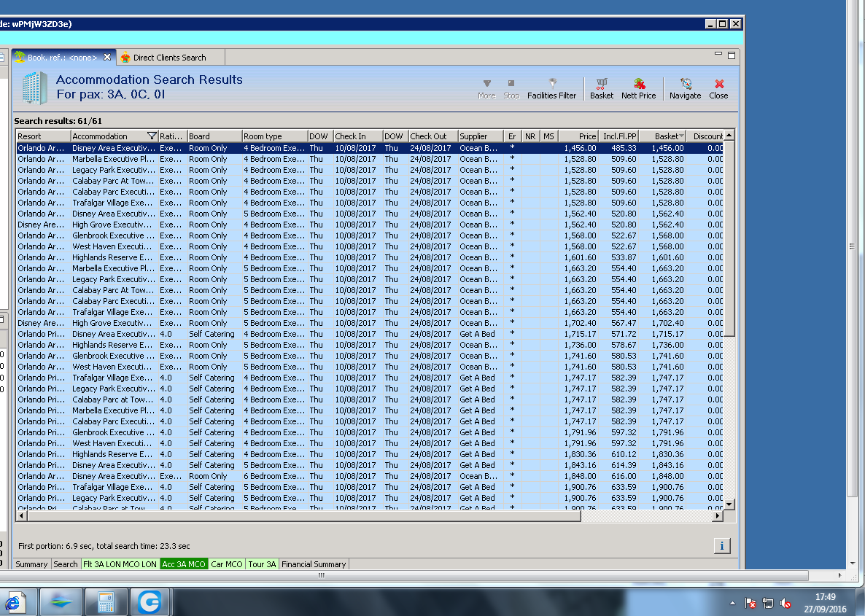Select the Highlands Reserve 1,601.60 row
865x616 pixels.
coord(370,257)
